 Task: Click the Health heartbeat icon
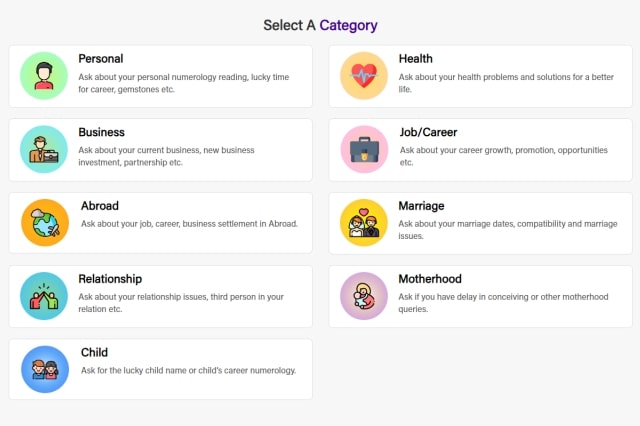click(x=364, y=76)
